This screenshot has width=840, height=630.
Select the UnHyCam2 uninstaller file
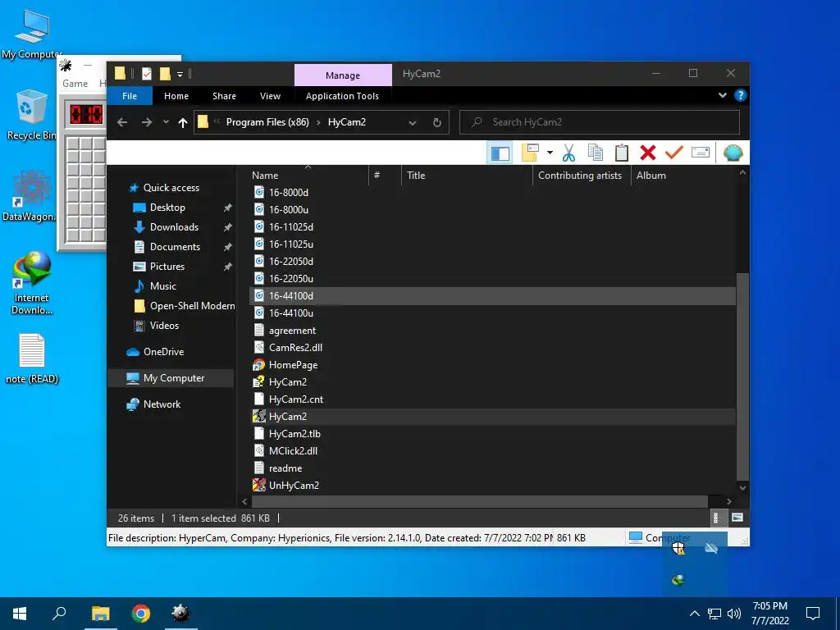pos(294,486)
